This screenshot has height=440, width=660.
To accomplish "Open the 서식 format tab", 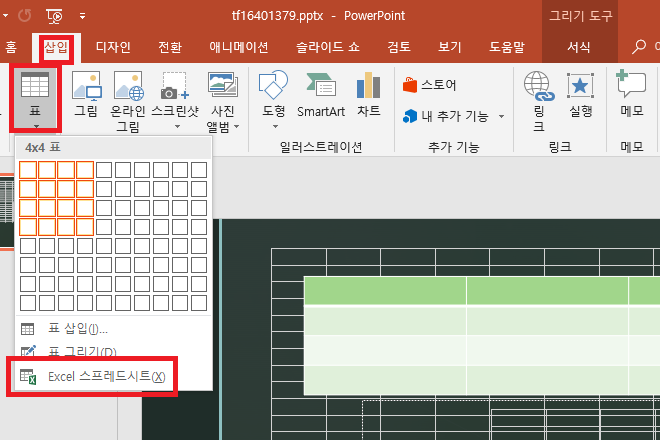I will pyautogui.click(x=579, y=47).
